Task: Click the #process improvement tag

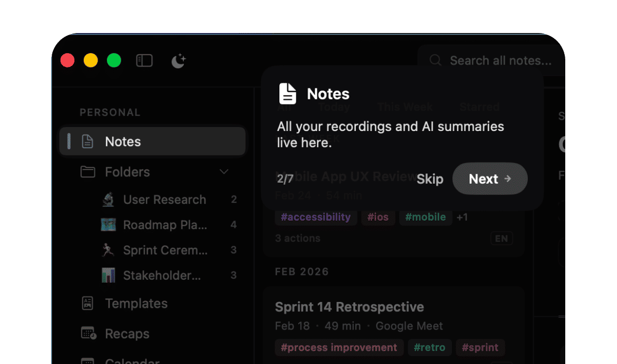Action: 339,347
